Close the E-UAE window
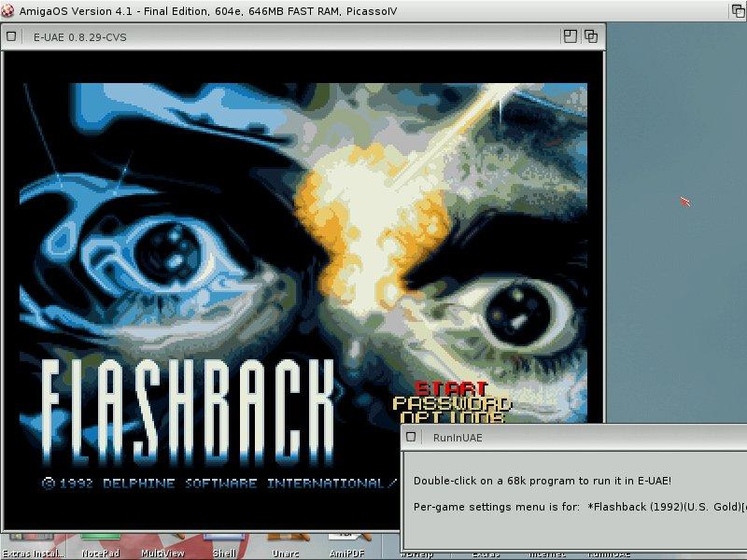Screen dimensions: 747x560 (11, 36)
